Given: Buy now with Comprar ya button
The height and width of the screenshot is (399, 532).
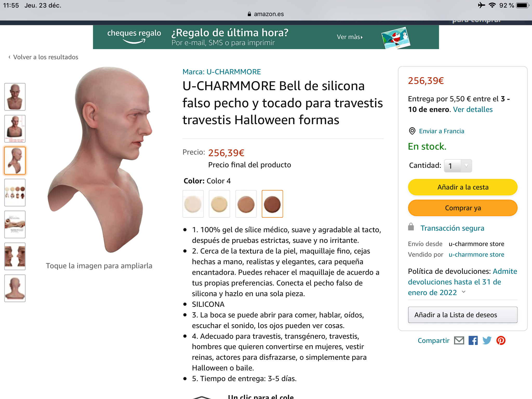Looking at the screenshot, I should (x=463, y=208).
